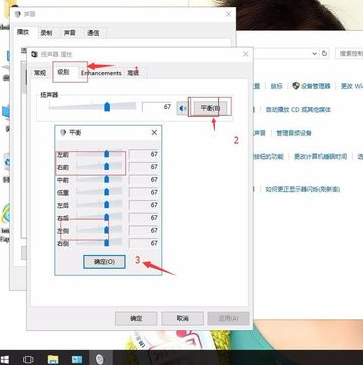Screen dimensions: 363x367
Task: Open Task View on the taskbar
Action: click(x=28, y=359)
